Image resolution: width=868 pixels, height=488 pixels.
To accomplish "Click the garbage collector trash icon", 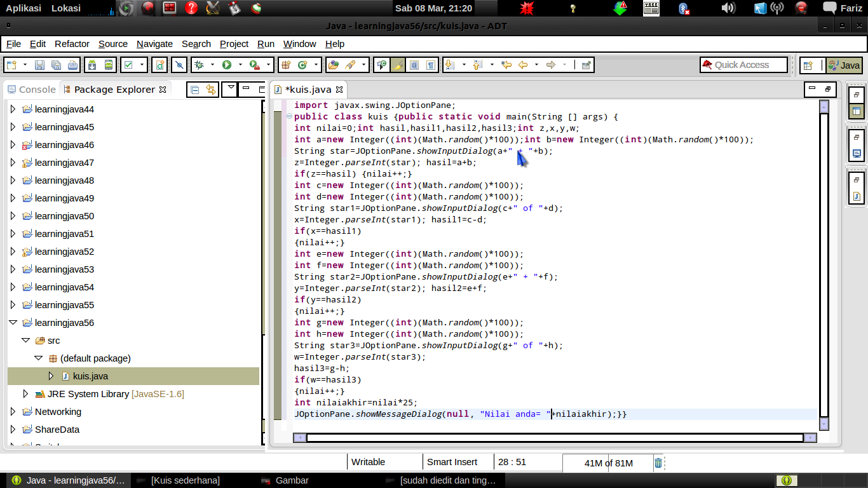I will (658, 463).
